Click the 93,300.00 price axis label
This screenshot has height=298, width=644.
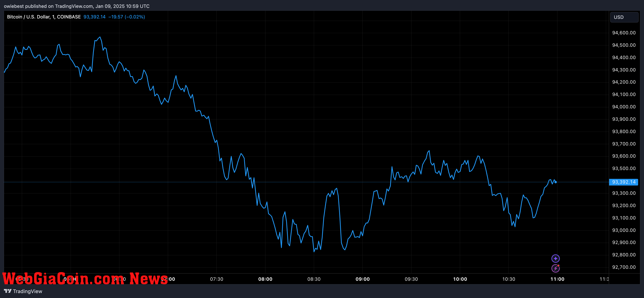tap(624, 193)
